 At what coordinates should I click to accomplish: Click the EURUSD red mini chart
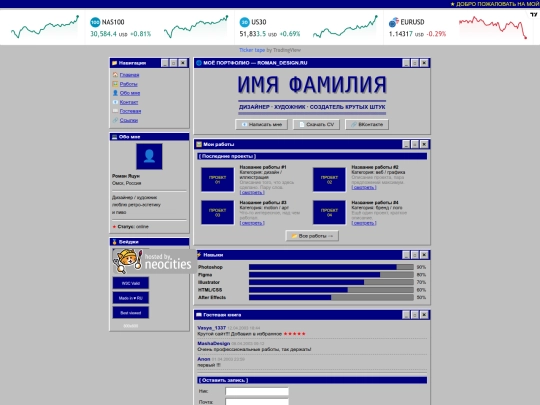pyautogui.click(x=493, y=27)
